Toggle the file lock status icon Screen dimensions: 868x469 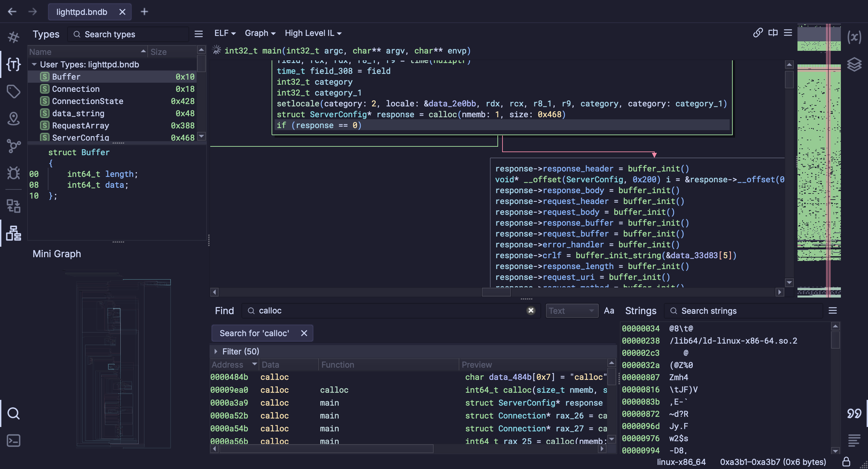click(x=846, y=462)
